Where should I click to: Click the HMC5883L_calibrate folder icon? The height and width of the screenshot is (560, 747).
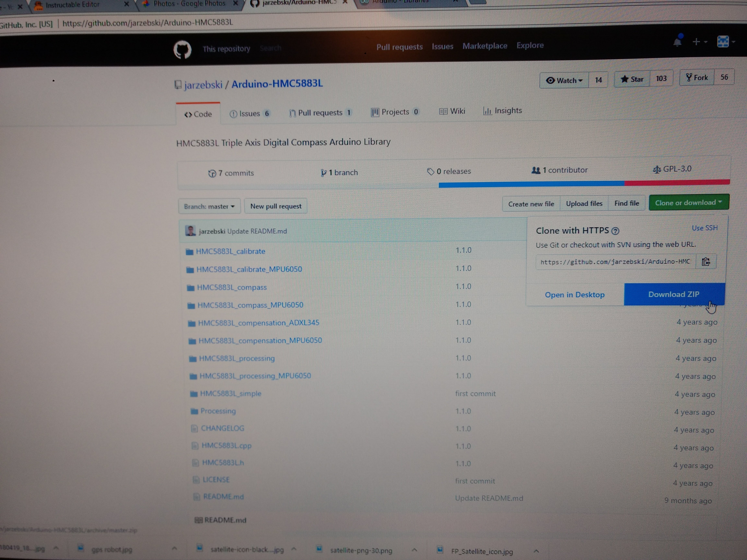click(190, 252)
